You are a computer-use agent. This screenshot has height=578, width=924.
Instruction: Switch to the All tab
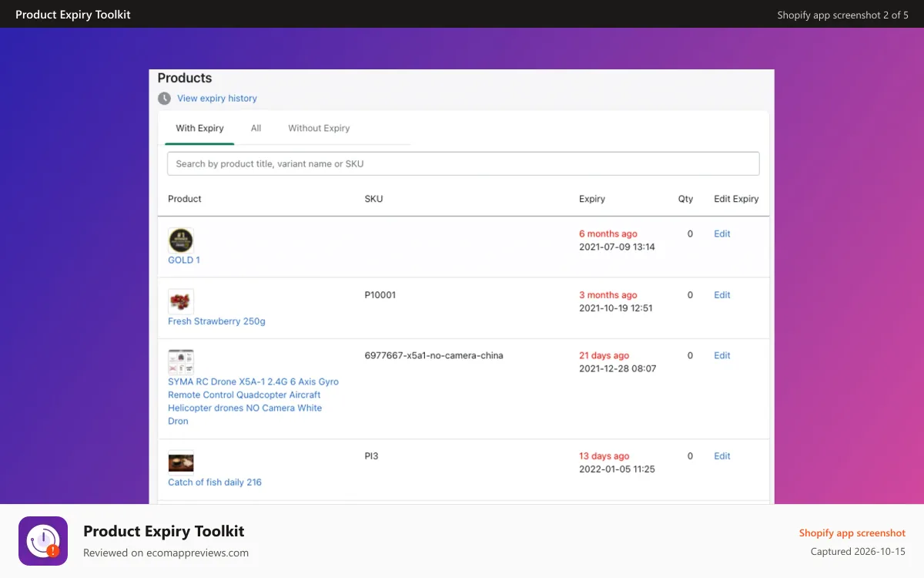[256, 129]
